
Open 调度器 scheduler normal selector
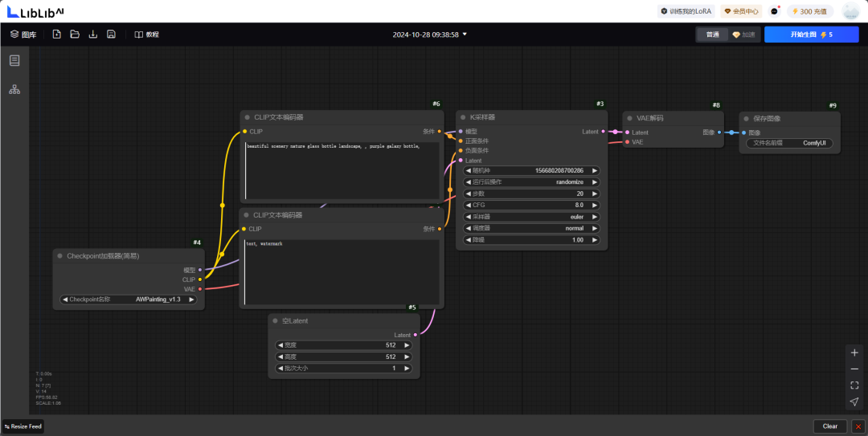pos(531,229)
